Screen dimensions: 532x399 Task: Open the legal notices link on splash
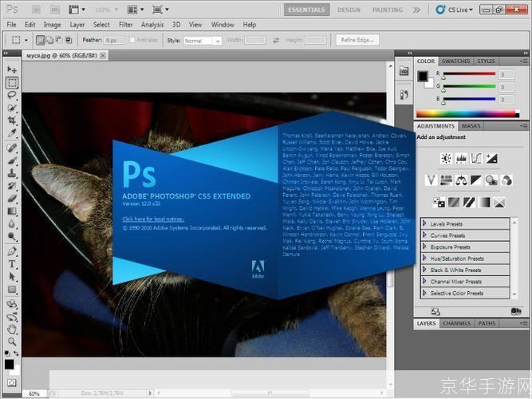coord(153,219)
